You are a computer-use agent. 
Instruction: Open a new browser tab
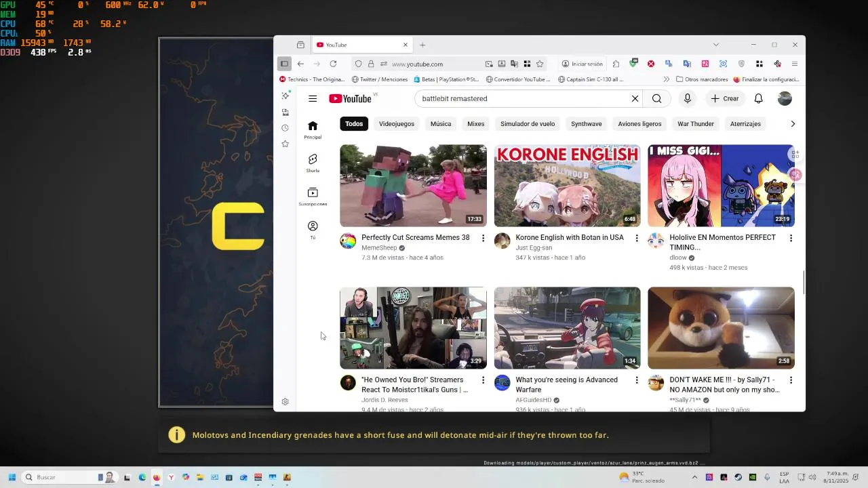[x=422, y=45]
